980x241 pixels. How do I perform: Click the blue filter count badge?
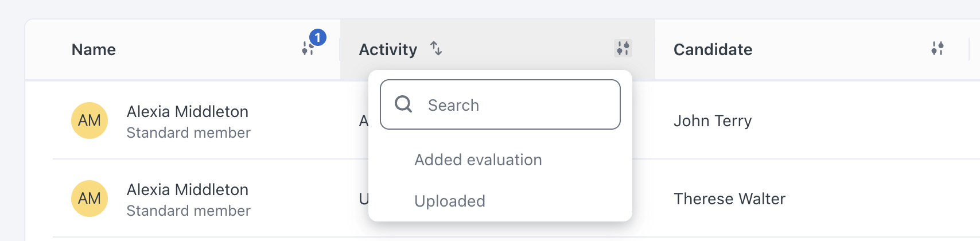coord(318,38)
